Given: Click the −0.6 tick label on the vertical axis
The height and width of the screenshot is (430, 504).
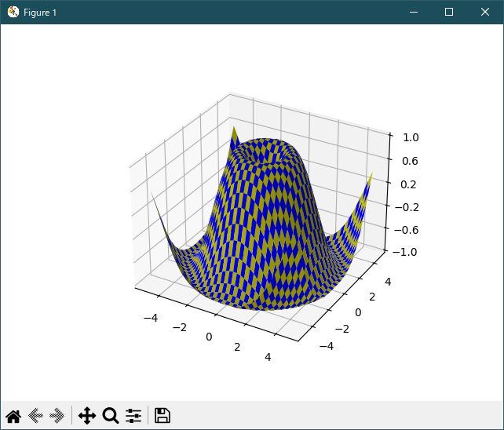Looking at the screenshot, I should coord(406,229).
